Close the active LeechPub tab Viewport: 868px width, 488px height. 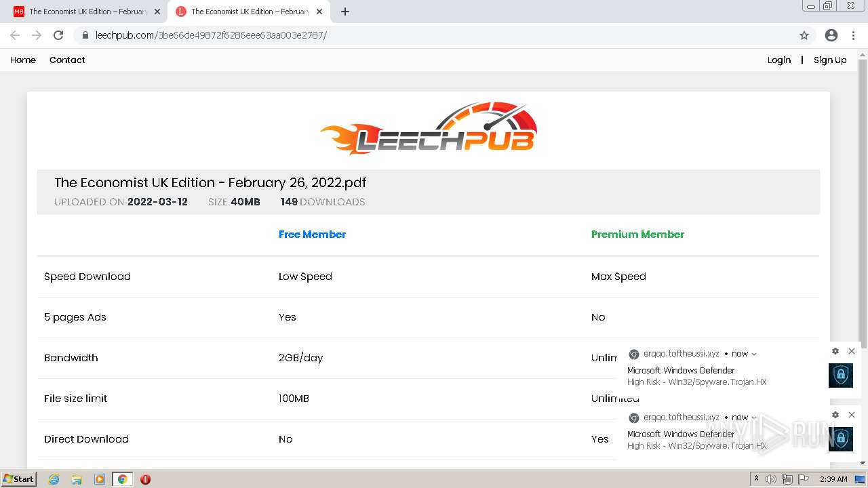tap(319, 12)
